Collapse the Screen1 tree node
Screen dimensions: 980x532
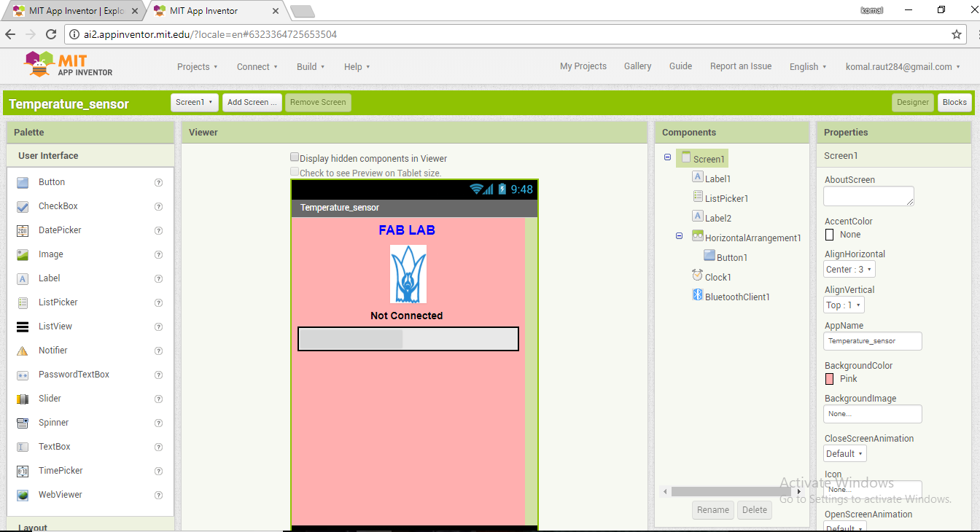[668, 157]
